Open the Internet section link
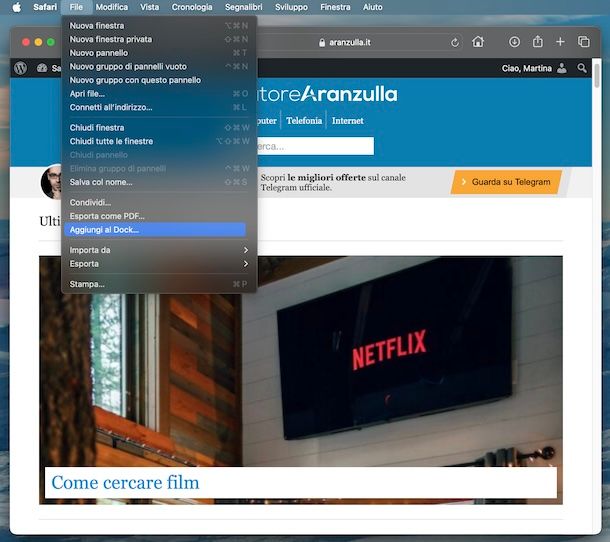This screenshot has height=542, width=610. pyautogui.click(x=347, y=121)
